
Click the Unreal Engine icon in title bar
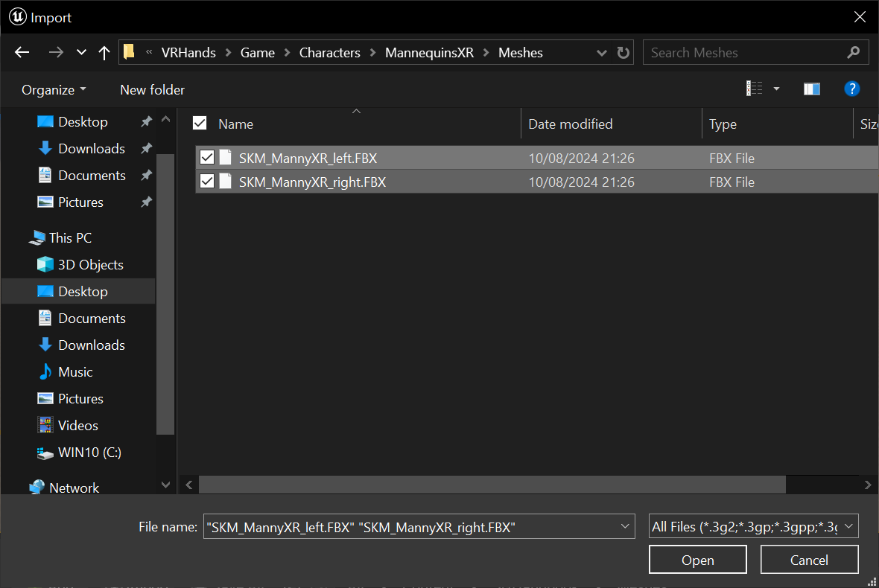(x=16, y=16)
